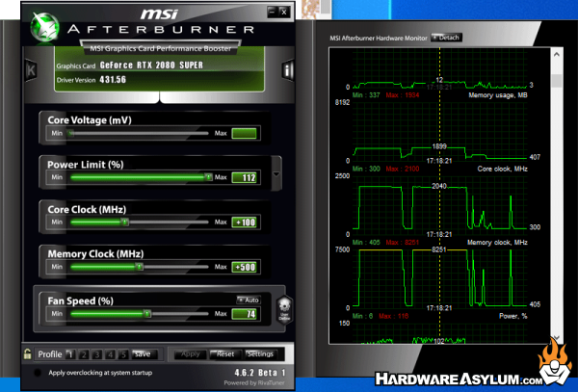Open the Settings button
578x392 pixels.
(x=261, y=354)
